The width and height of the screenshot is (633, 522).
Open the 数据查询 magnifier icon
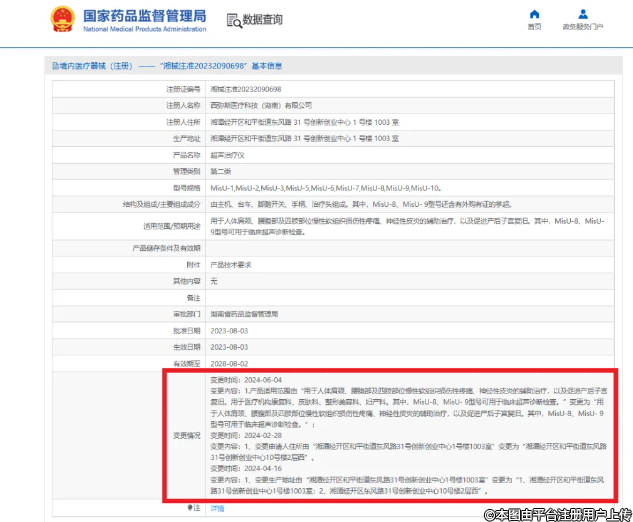(233, 19)
